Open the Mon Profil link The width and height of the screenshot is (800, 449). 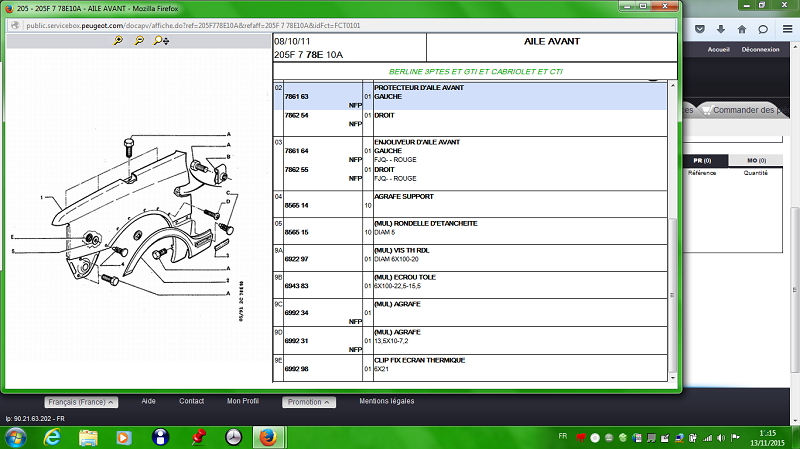pyautogui.click(x=243, y=401)
